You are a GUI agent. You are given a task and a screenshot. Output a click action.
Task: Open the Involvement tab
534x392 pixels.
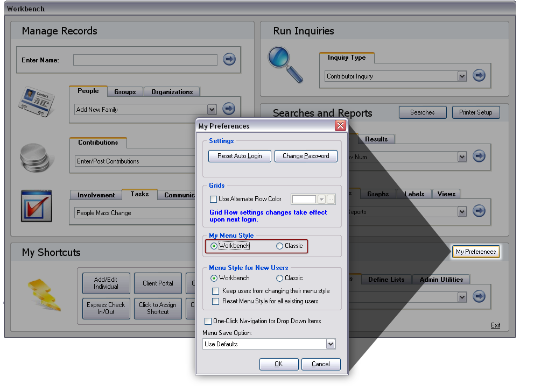click(96, 195)
